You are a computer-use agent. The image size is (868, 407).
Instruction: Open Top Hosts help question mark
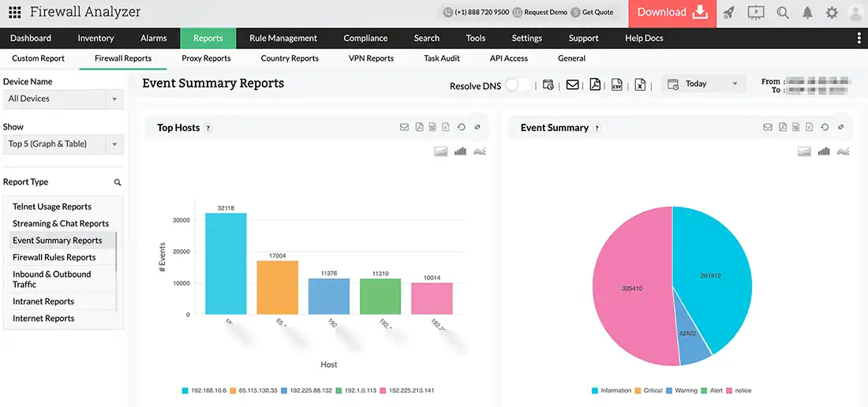pos(208,128)
